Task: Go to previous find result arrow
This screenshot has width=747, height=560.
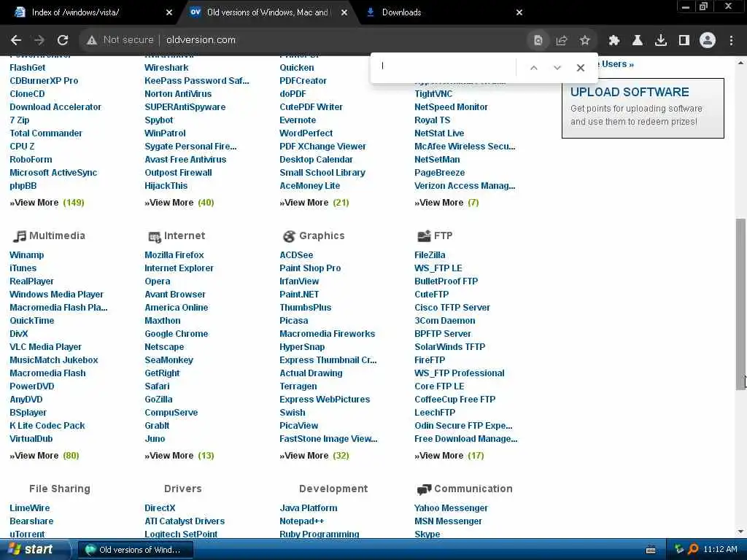Action: (x=534, y=68)
